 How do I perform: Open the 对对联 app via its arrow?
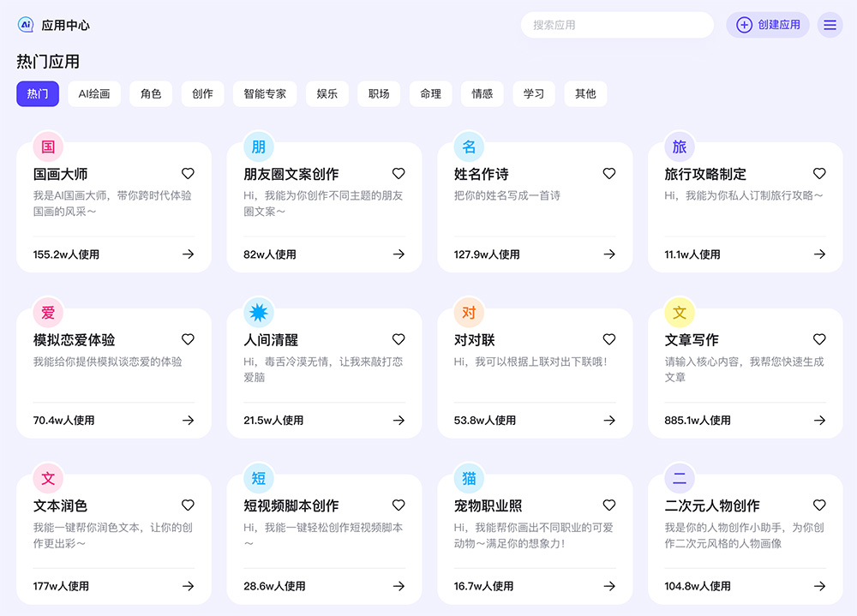tap(608, 421)
